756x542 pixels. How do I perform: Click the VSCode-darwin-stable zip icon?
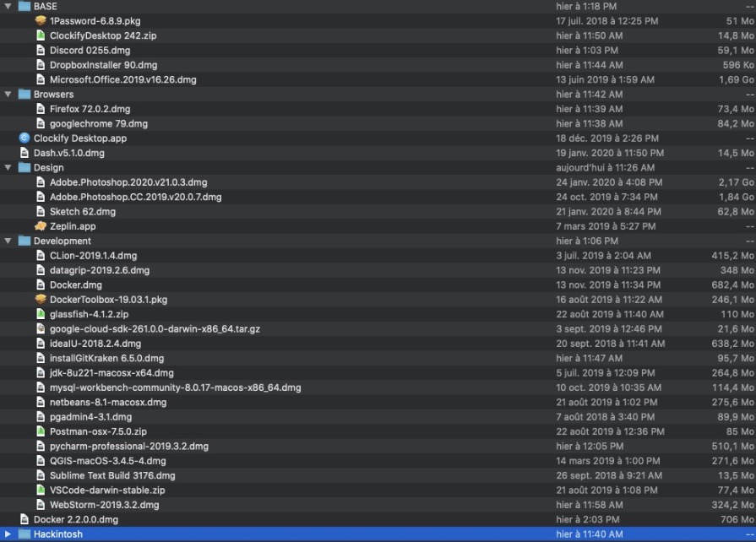click(x=41, y=490)
